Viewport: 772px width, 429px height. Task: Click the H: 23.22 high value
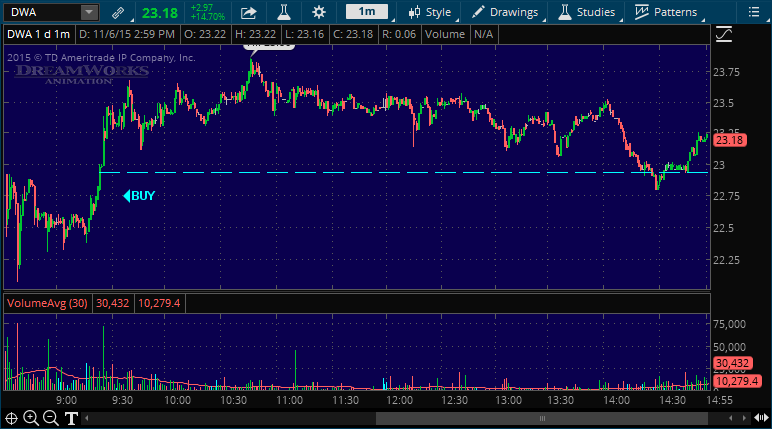click(x=256, y=34)
